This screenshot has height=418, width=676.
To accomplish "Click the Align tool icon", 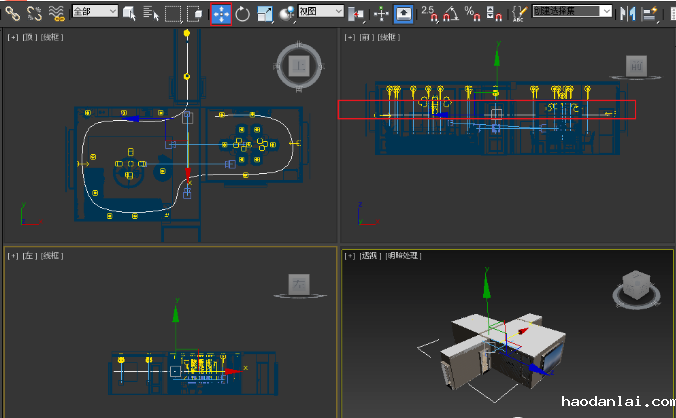I will point(649,14).
